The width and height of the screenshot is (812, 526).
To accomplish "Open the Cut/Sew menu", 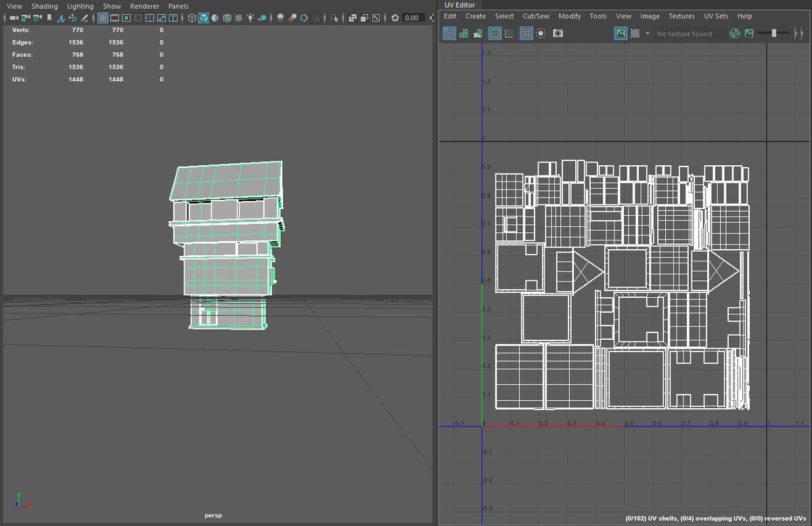I will coord(536,16).
